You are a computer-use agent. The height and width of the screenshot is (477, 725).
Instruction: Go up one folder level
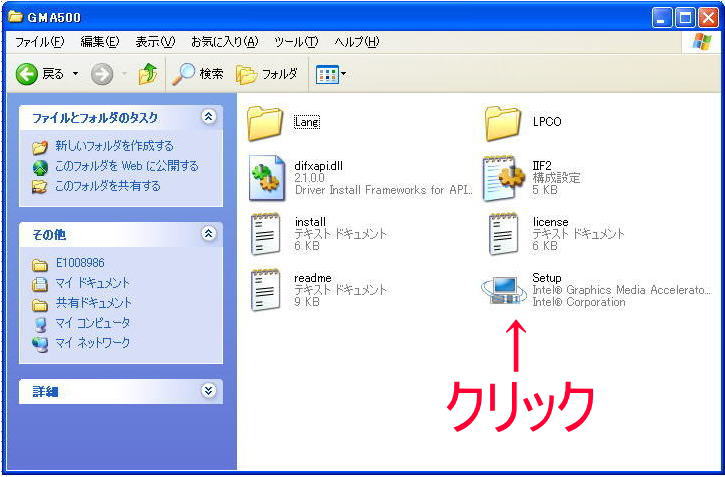148,74
